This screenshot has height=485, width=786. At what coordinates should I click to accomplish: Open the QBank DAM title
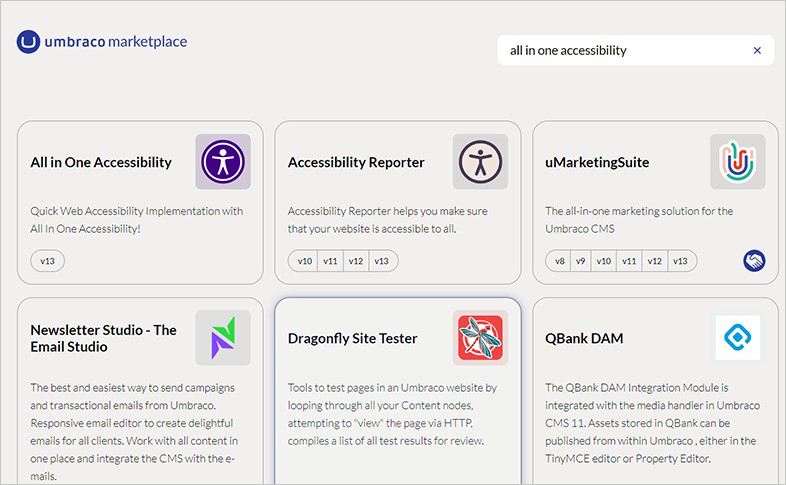click(x=584, y=338)
